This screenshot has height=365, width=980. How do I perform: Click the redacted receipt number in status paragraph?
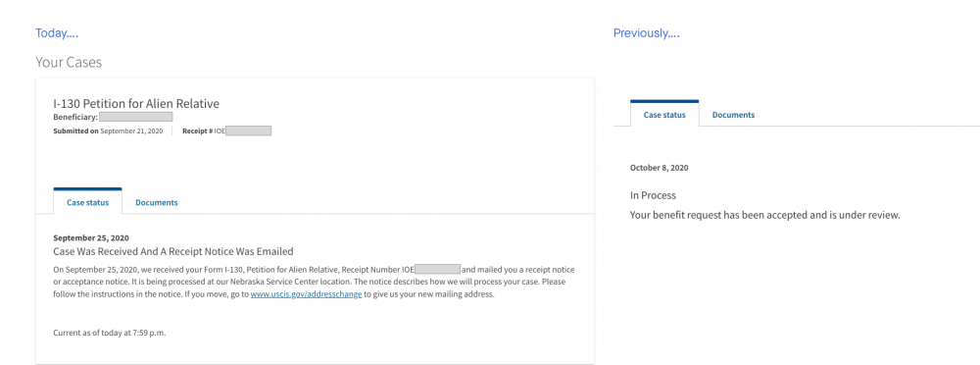(437, 270)
